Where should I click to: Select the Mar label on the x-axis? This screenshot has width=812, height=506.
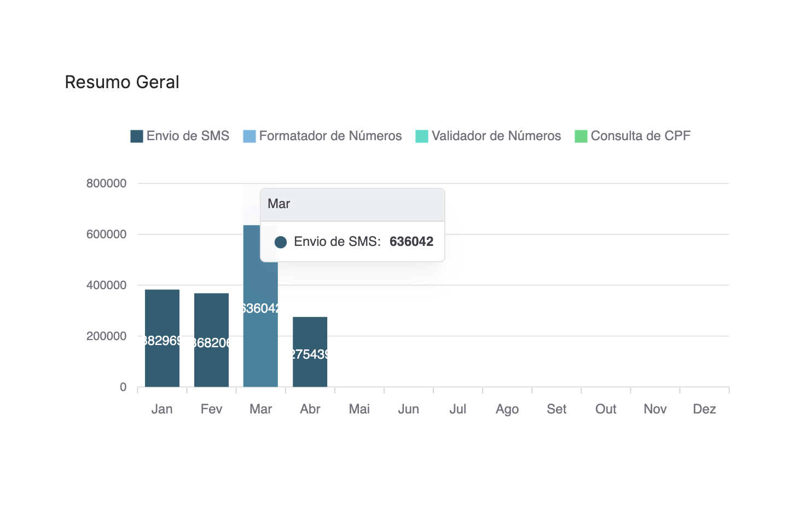click(260, 409)
